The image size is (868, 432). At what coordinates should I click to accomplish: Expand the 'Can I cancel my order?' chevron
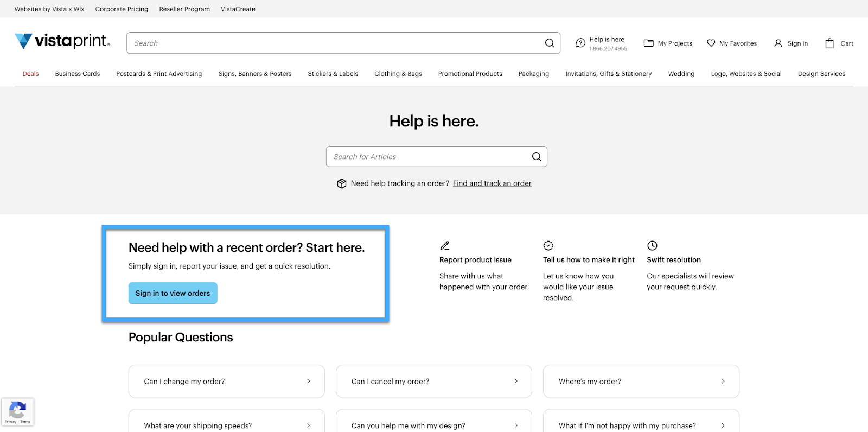pos(516,382)
